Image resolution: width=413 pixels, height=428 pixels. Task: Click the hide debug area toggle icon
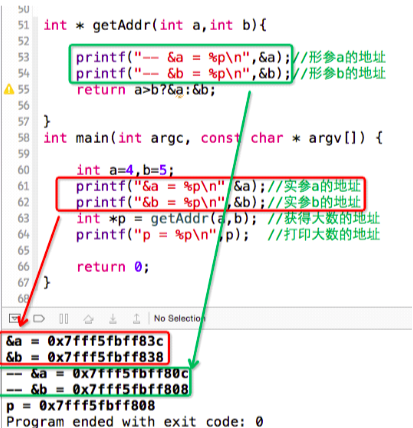click(14, 319)
